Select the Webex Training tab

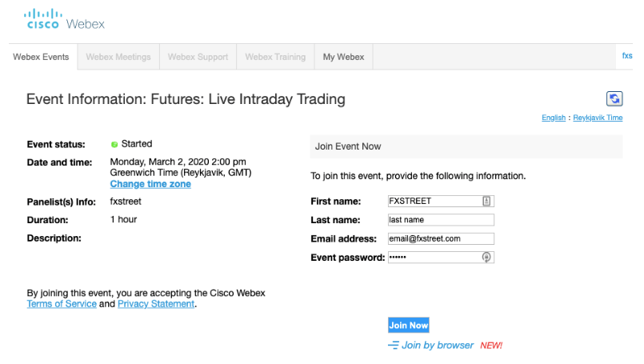click(x=275, y=57)
